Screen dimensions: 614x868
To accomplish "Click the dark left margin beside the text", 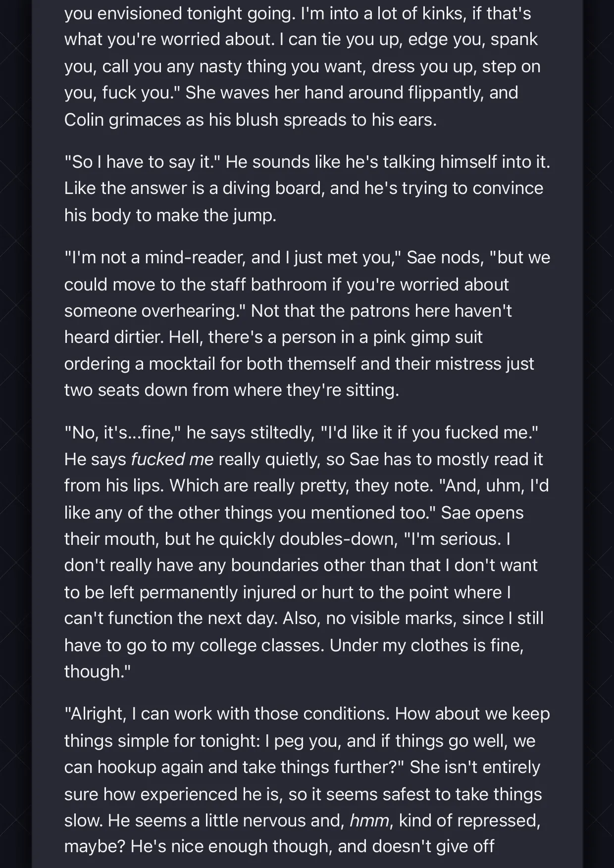I will (x=16, y=434).
